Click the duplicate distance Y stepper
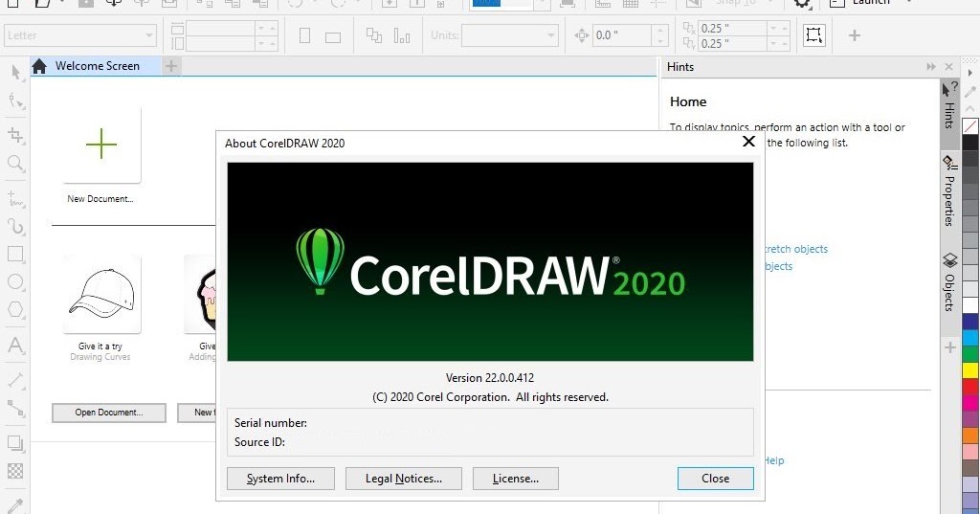The width and height of the screenshot is (980, 514). 779,43
